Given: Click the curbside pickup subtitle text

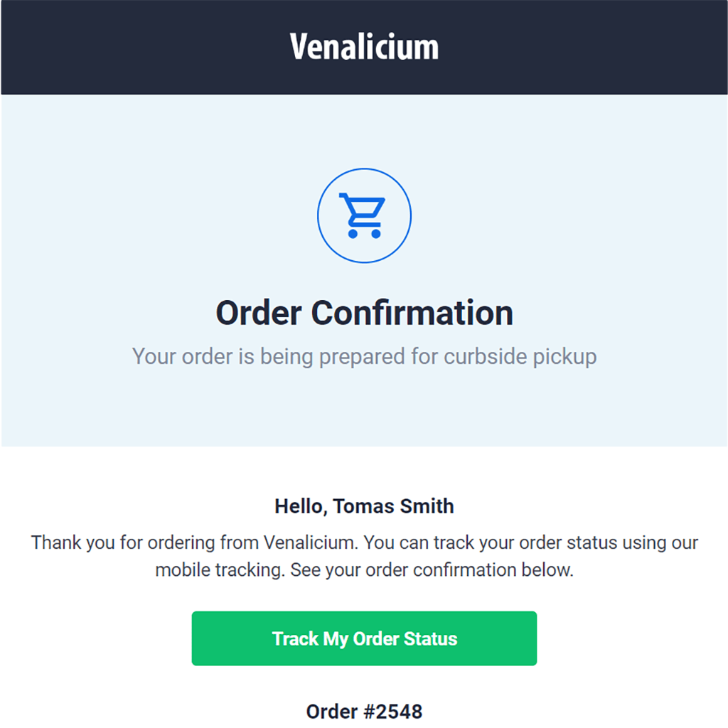Looking at the screenshot, I should (364, 357).
